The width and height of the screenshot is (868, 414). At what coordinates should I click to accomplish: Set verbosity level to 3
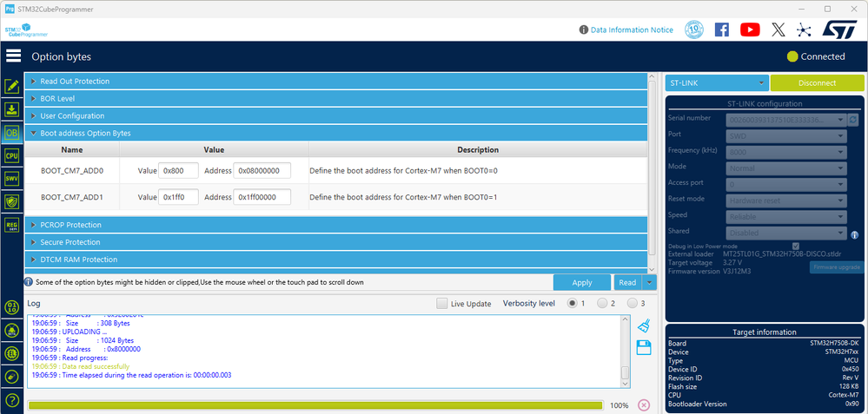coord(633,303)
